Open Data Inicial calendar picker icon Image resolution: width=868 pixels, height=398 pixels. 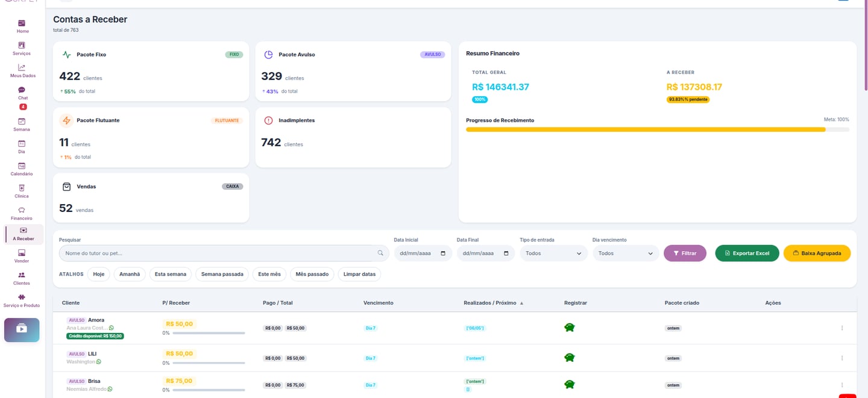(443, 253)
